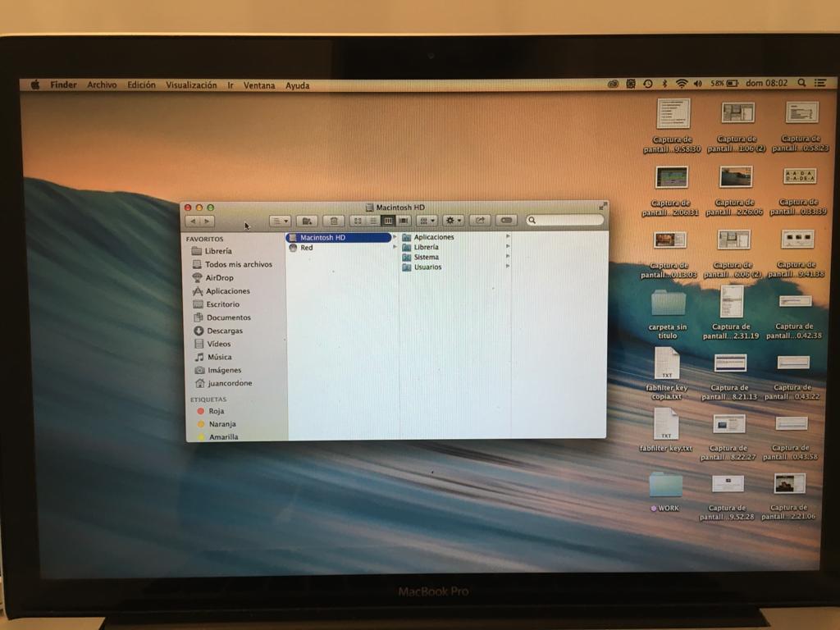
Task: Select 'fabfilter key.txt' file on desktop
Action: 666,430
